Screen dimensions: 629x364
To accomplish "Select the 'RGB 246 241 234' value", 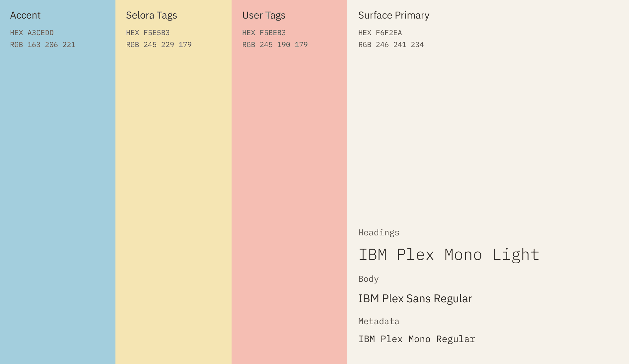I will click(391, 45).
